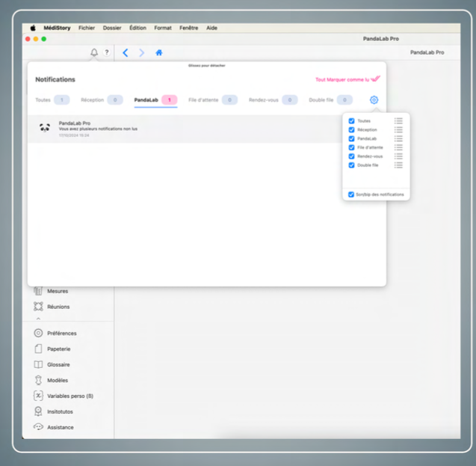
Task: Click the PandaLab Pro label in toolbar
Action: (427, 52)
